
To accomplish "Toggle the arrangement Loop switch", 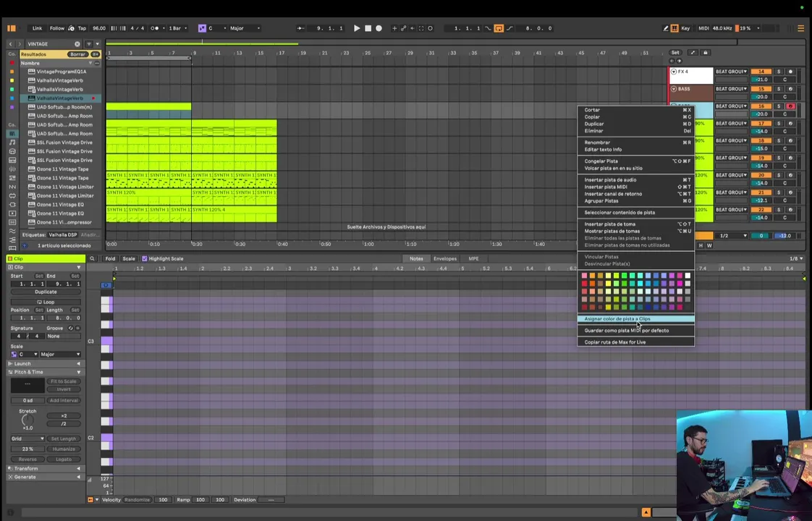I will click(498, 28).
